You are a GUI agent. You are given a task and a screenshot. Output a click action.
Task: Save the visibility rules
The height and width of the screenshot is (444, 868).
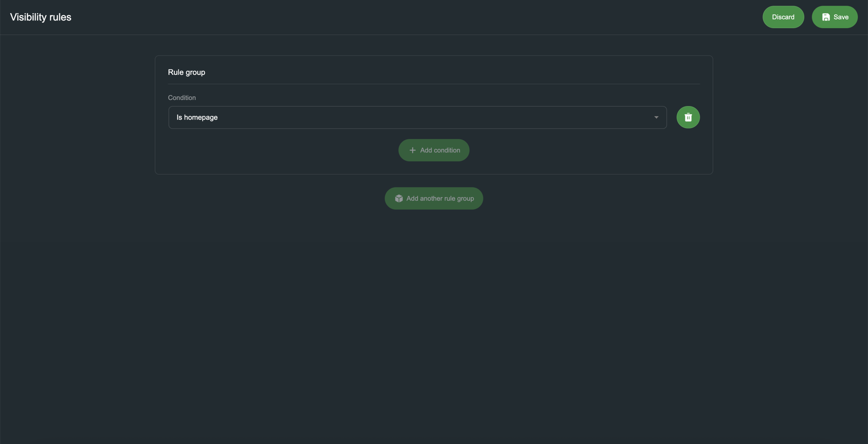[834, 17]
